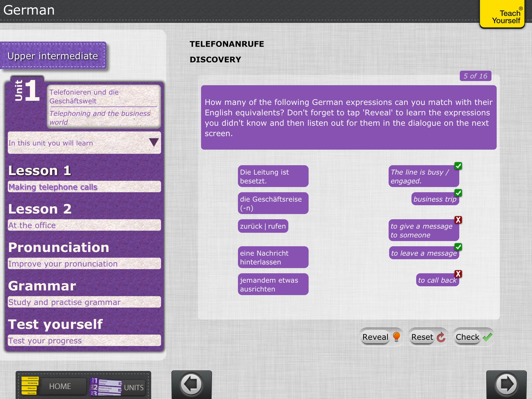Click red X on 'to call back'
This screenshot has width=532, height=399.
pos(458,274)
